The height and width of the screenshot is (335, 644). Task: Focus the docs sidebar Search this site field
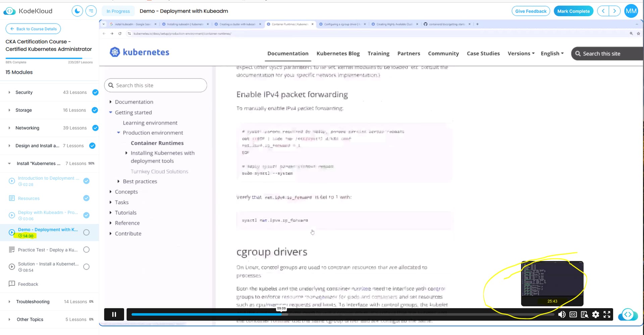pos(156,85)
